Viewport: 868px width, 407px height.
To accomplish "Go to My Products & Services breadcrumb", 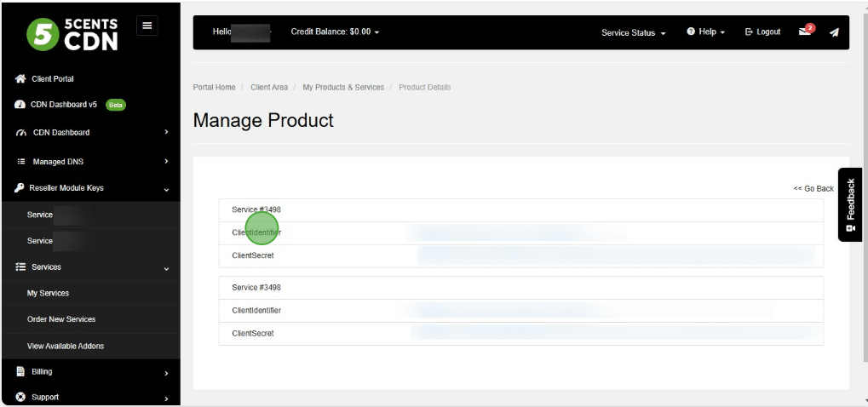I will (343, 88).
